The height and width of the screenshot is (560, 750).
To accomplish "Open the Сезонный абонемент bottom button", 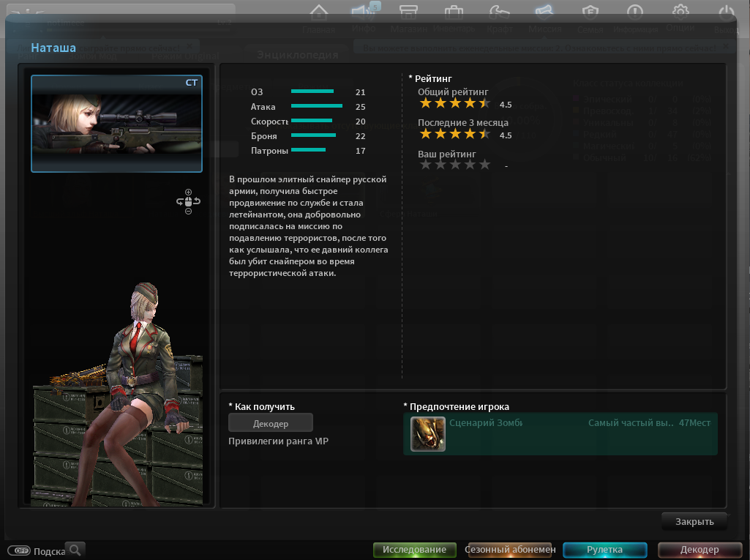I will [x=509, y=550].
